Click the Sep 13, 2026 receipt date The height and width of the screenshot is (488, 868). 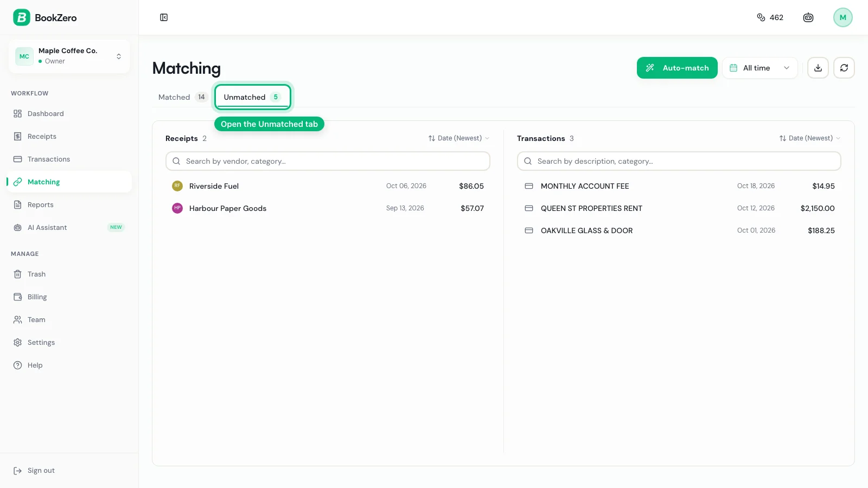405,208
